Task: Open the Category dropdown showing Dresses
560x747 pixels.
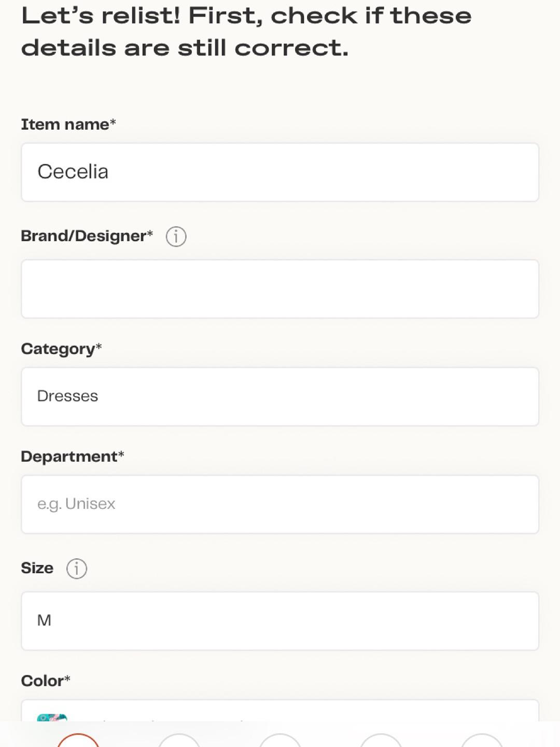Action: click(280, 397)
